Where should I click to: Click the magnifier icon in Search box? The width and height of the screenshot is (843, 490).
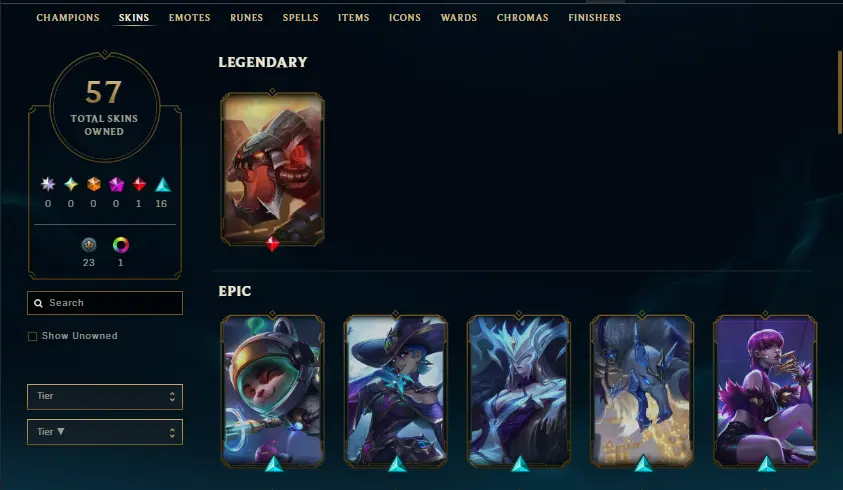pyautogui.click(x=38, y=303)
